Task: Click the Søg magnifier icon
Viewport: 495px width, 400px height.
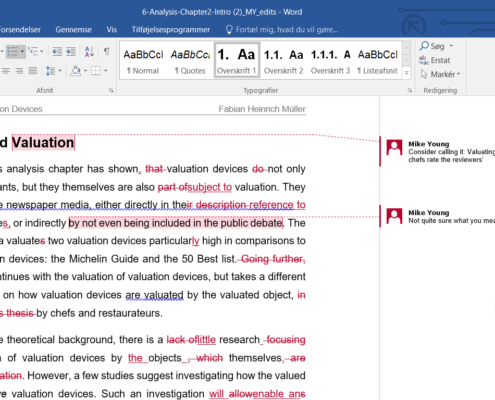Action: (424, 46)
